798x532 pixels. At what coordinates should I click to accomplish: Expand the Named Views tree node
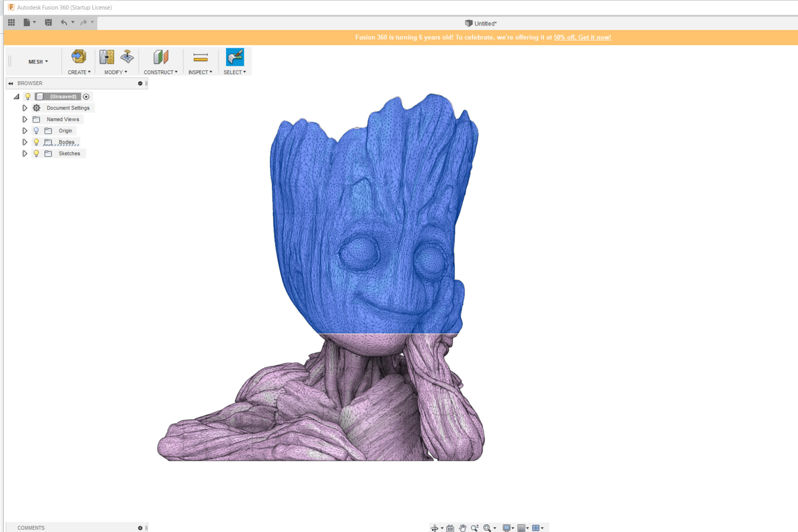pos(25,119)
